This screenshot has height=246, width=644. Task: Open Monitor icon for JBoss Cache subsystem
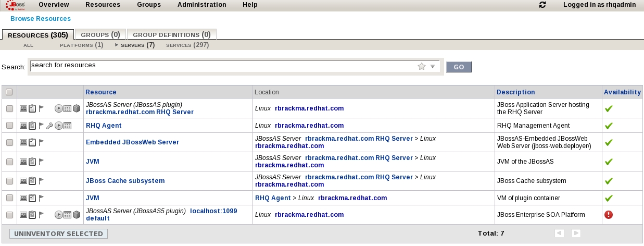(x=23, y=181)
